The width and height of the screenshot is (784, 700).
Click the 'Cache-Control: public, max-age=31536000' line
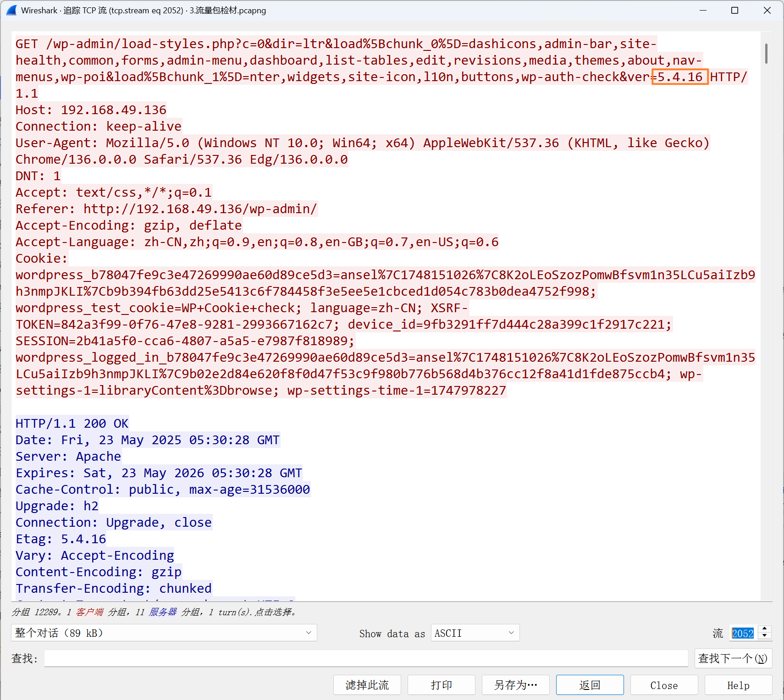pyautogui.click(x=163, y=490)
